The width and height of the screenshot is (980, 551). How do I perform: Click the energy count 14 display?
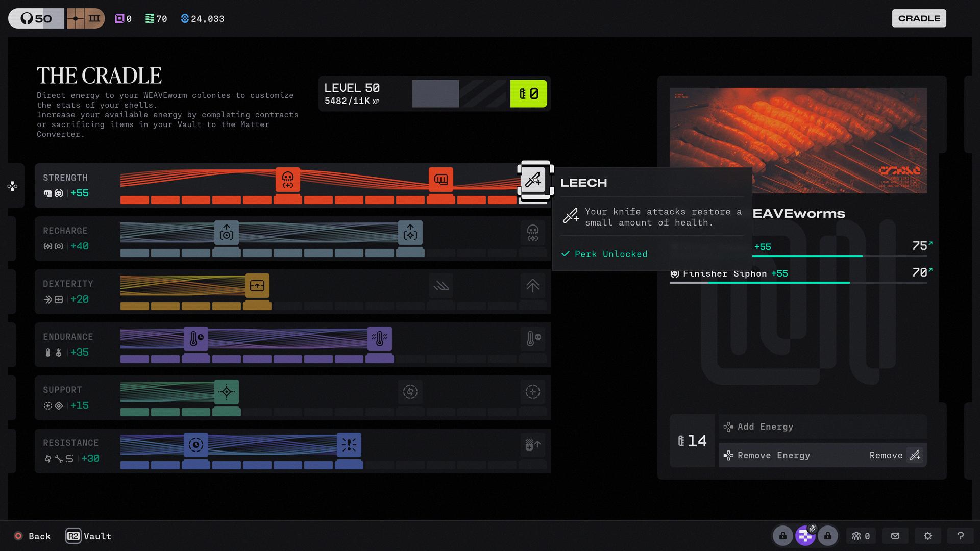pos(692,441)
